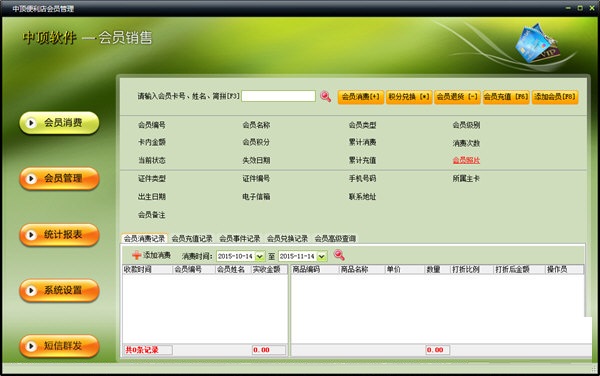Open the end date 2015-11-14 dropdown
600x376 pixels.
[x=322, y=256]
